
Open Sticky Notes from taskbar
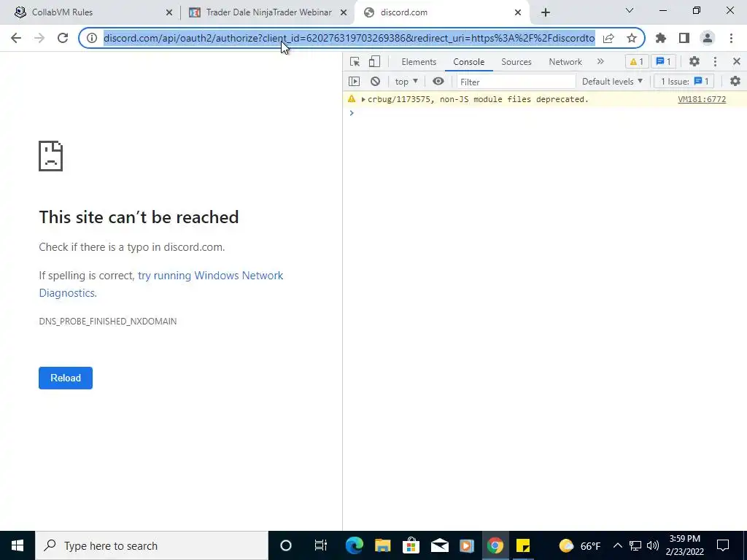(523, 545)
